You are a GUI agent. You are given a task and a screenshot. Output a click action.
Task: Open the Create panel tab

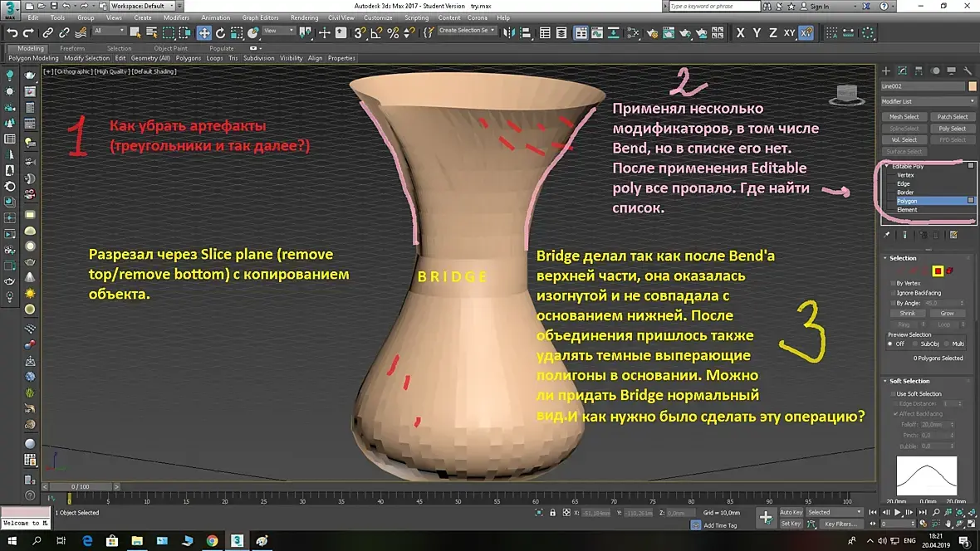(886, 71)
